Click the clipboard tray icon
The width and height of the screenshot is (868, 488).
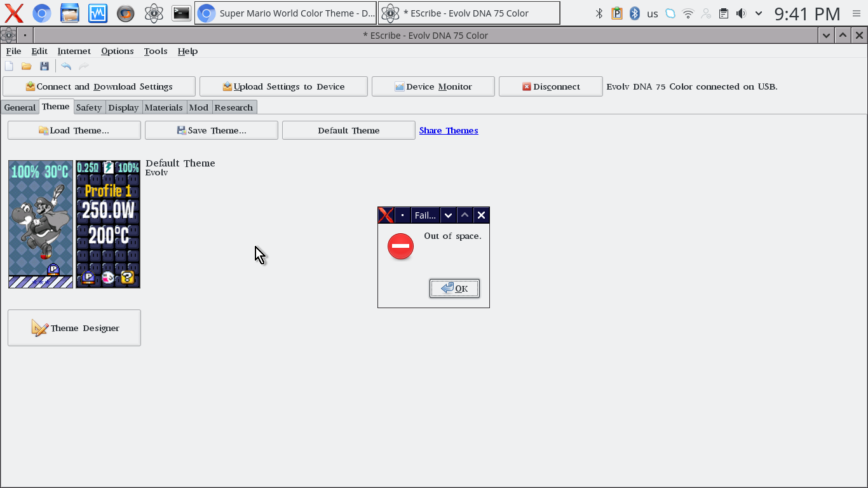(723, 13)
